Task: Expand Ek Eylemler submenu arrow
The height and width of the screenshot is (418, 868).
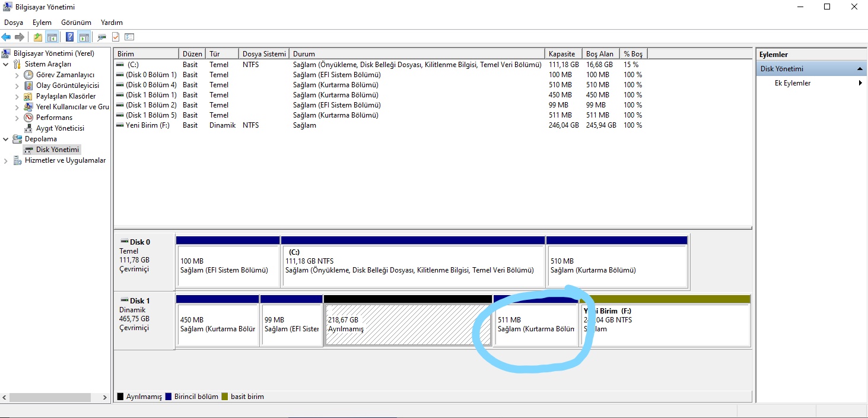Action: pos(860,83)
